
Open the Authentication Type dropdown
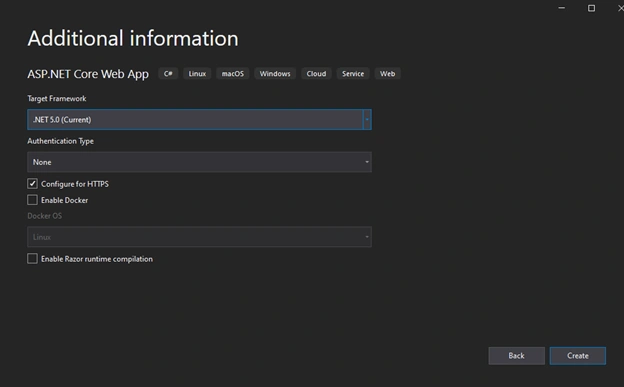(199, 162)
